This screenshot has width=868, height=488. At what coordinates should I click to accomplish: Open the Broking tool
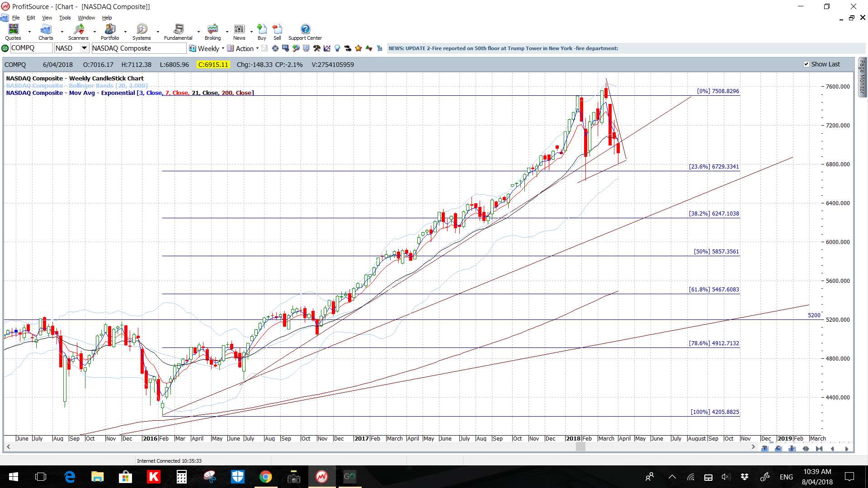coord(212,32)
